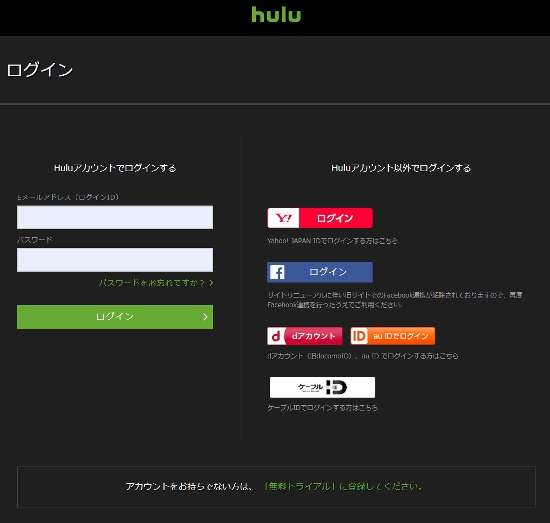Click the Huluアカウントでログインする heading
Image resolution: width=550 pixels, height=523 pixels.
pyautogui.click(x=115, y=168)
